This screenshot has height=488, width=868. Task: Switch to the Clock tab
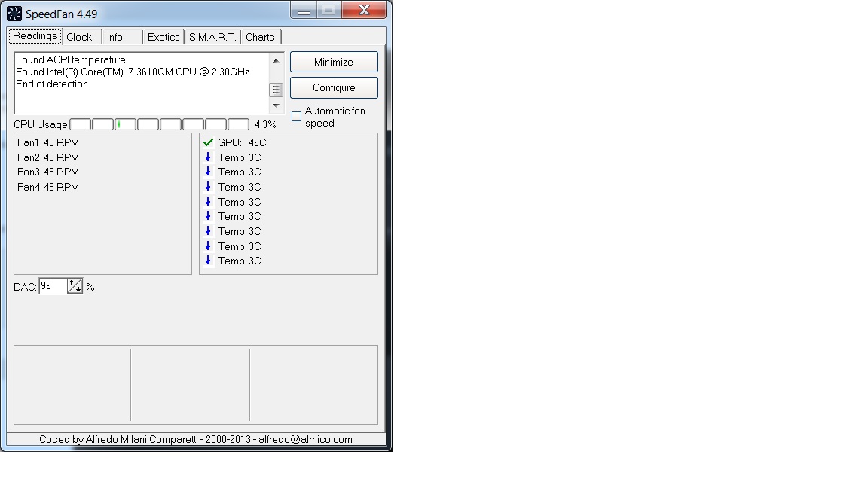tap(79, 37)
